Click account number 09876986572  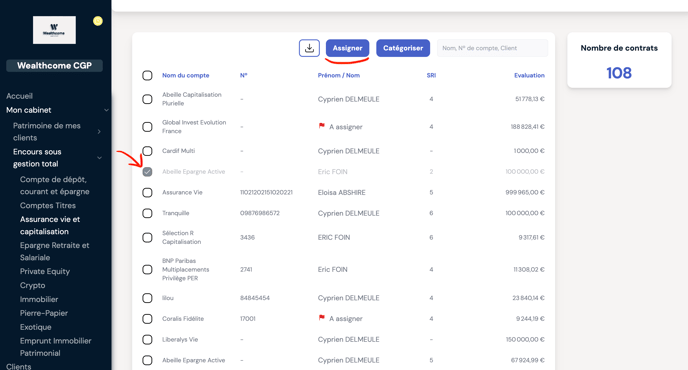pos(260,213)
